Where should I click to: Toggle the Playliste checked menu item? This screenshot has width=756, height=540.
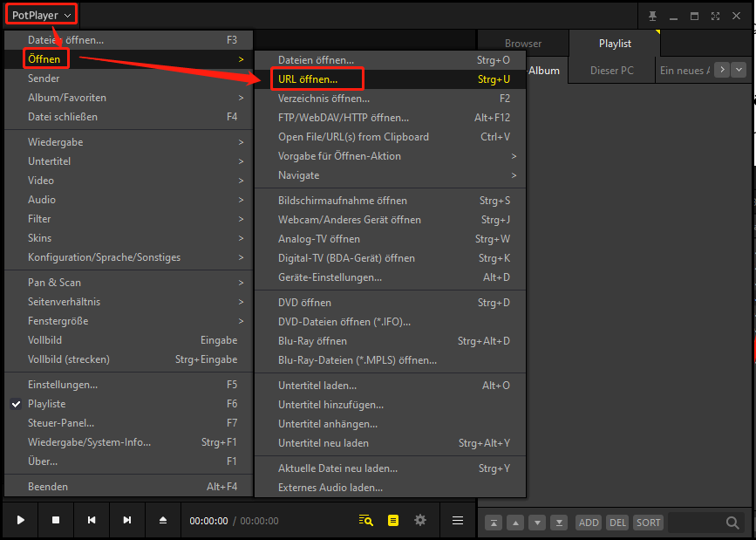pos(128,404)
